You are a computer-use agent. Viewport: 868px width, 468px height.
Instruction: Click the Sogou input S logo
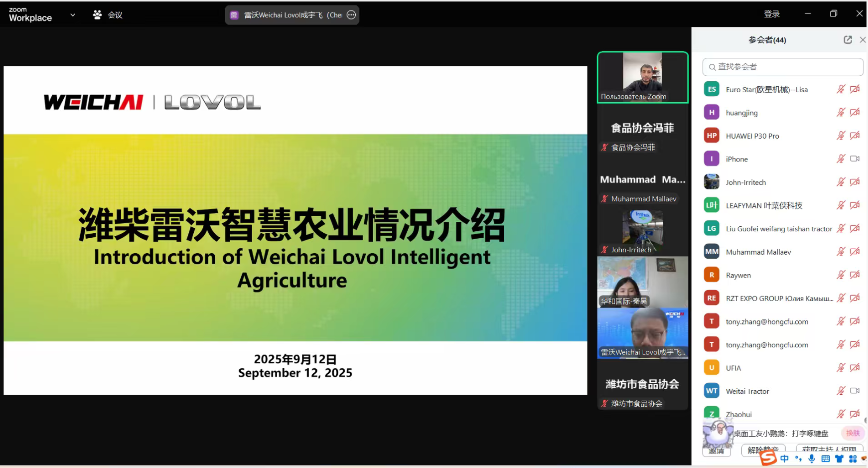tap(768, 458)
